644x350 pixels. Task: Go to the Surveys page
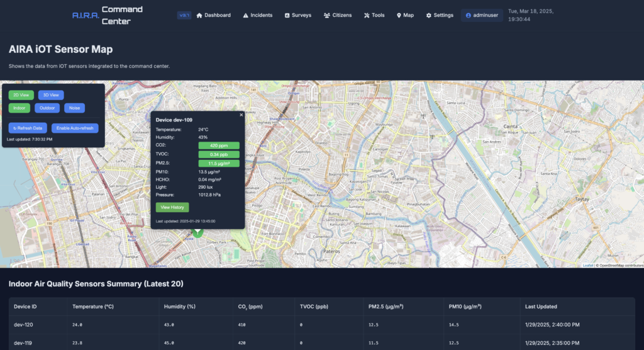point(297,15)
